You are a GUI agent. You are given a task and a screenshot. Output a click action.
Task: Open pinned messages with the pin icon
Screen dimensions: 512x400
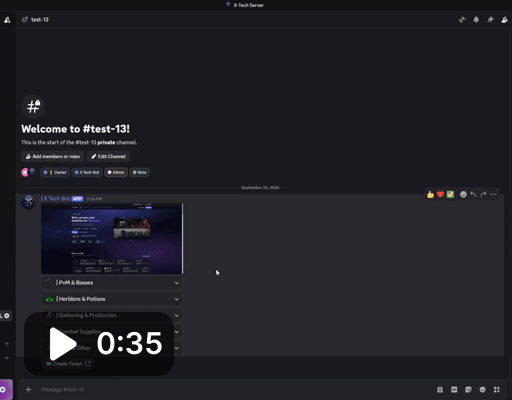[490, 20]
